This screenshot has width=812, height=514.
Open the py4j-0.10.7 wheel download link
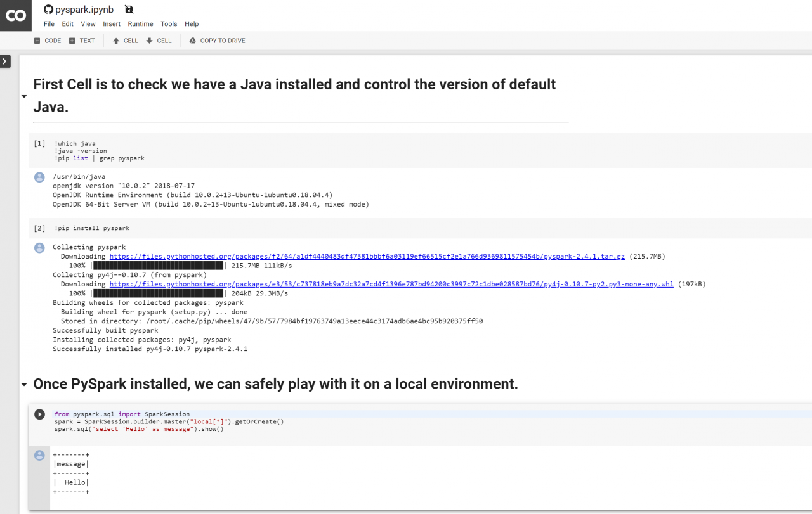click(391, 285)
